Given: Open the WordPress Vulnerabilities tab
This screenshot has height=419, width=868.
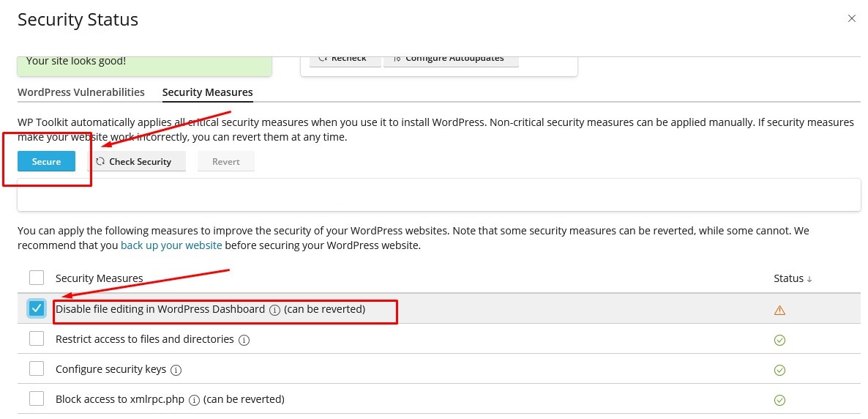Looking at the screenshot, I should [x=81, y=92].
